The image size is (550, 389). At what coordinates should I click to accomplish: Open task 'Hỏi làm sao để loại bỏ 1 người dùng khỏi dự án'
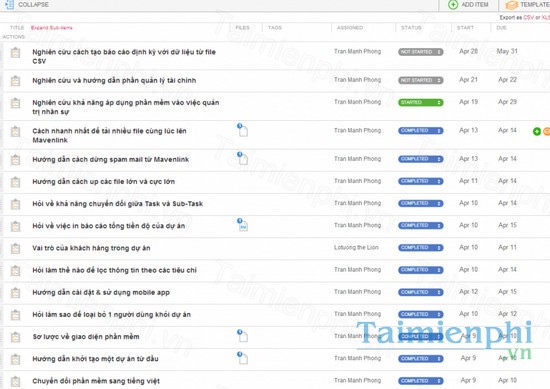point(112,315)
